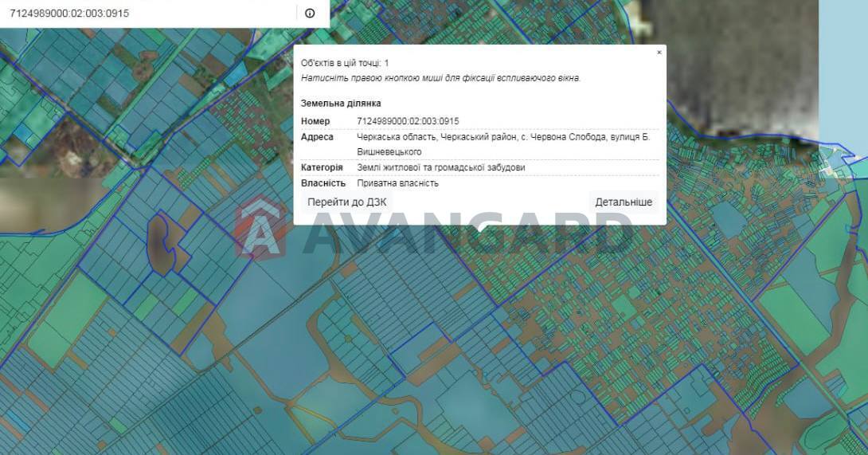Close the parcel info popup
This screenshot has width=868, height=455.
point(659,53)
